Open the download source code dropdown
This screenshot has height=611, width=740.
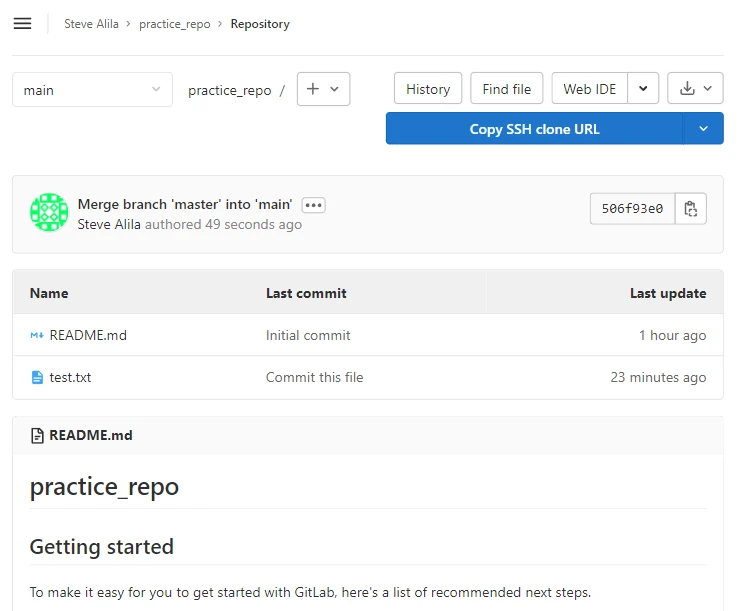click(695, 89)
